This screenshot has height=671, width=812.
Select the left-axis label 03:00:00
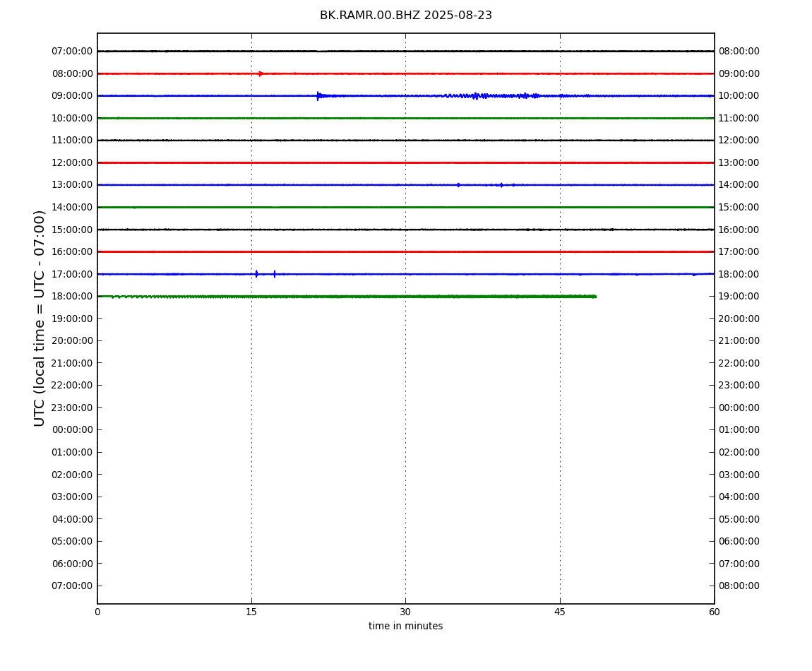pos(73,497)
